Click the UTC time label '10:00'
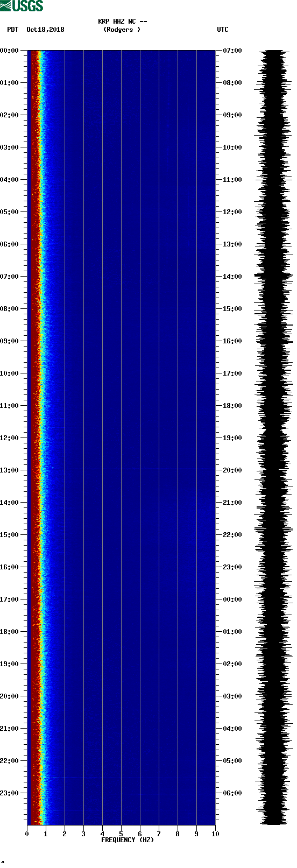 tap(232, 147)
